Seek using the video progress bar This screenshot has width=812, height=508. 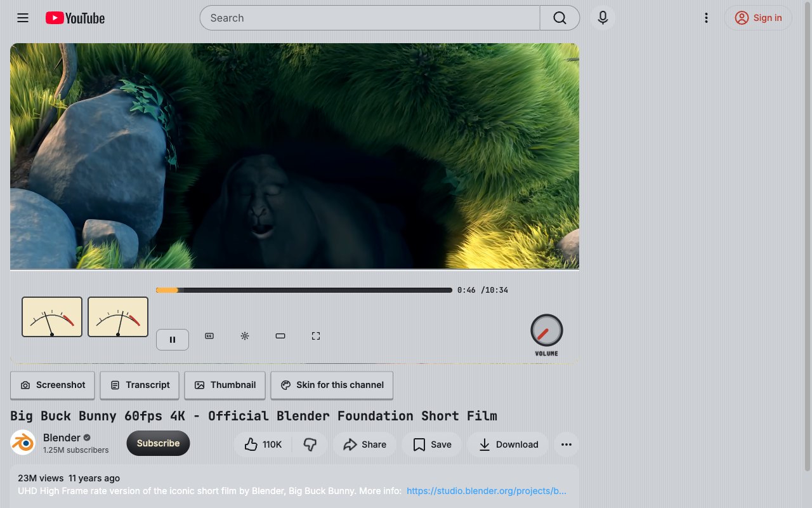[x=304, y=290]
